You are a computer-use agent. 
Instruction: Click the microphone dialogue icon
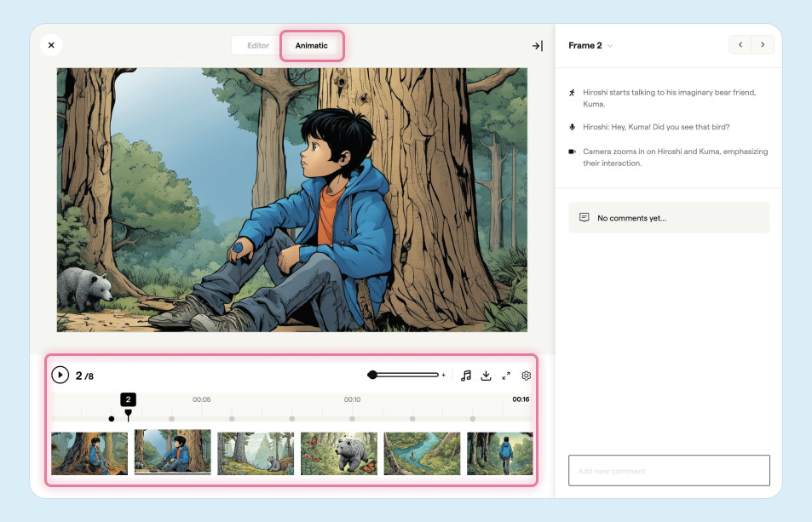(x=573, y=127)
